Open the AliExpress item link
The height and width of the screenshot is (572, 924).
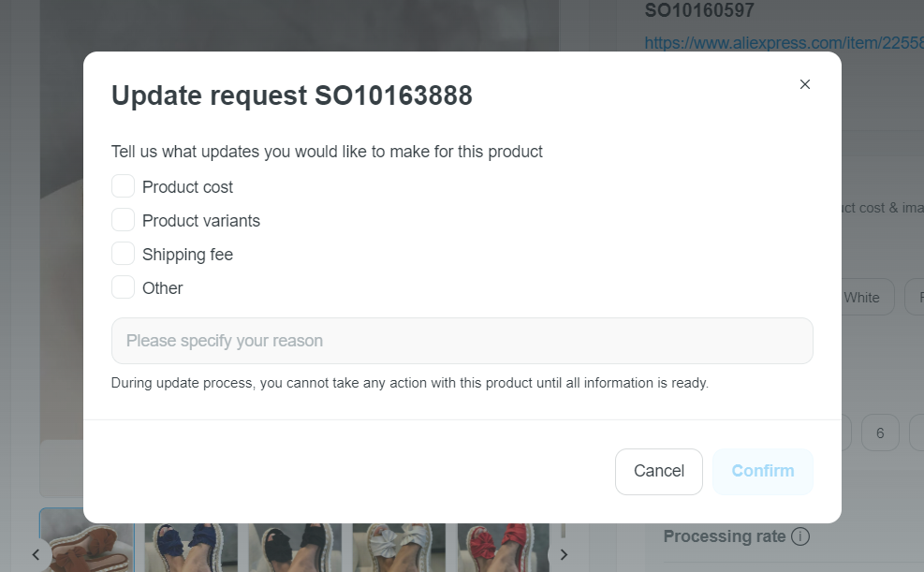pyautogui.click(x=783, y=43)
